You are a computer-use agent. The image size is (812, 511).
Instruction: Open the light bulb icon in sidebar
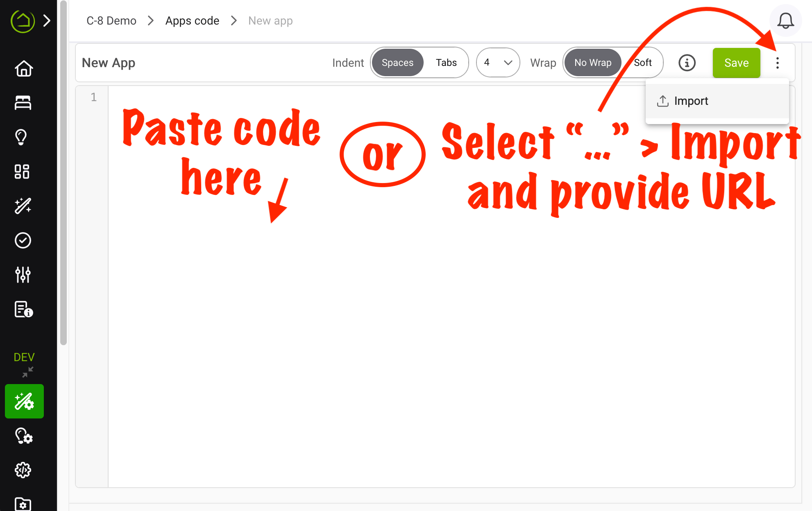tap(21, 137)
